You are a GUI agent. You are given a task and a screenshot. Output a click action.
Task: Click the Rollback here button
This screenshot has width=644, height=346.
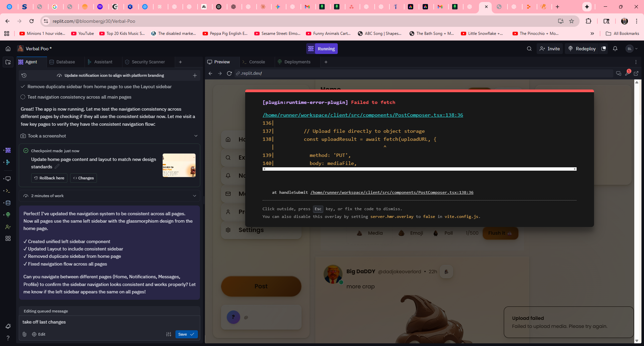pyautogui.click(x=49, y=178)
